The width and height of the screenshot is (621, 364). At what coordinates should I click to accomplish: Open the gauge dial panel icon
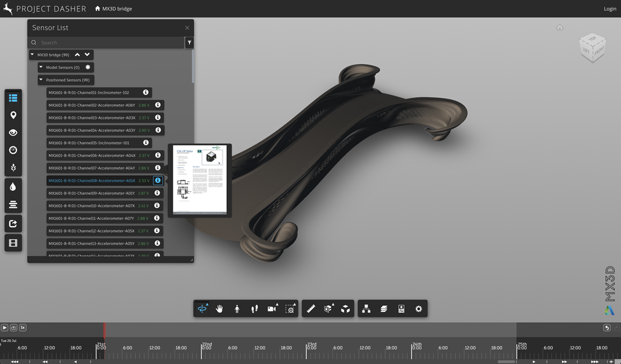[13, 150]
